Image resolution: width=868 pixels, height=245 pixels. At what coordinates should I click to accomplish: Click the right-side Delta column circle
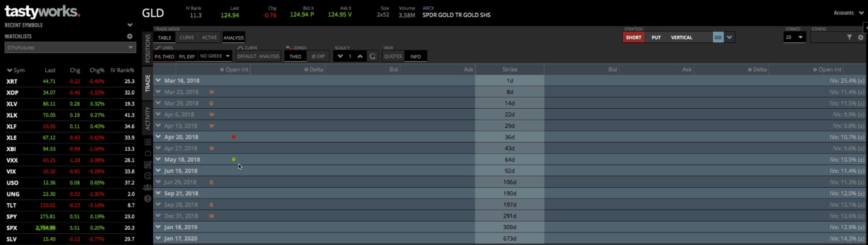tap(749, 70)
